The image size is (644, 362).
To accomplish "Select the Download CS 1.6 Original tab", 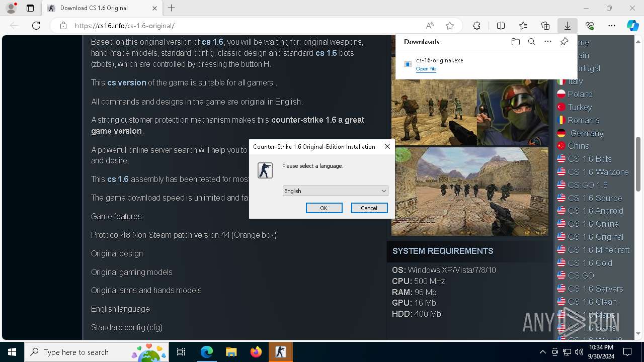I will [103, 8].
